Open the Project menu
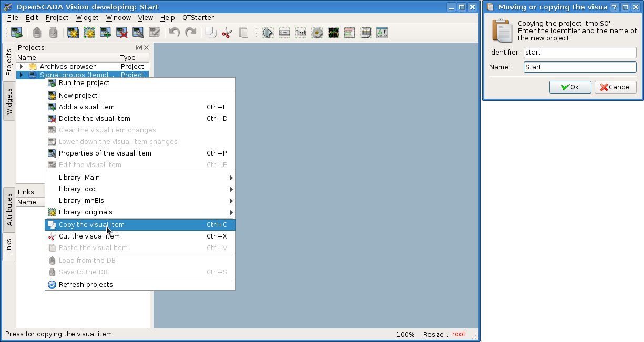The height and width of the screenshot is (342, 644). (x=57, y=17)
